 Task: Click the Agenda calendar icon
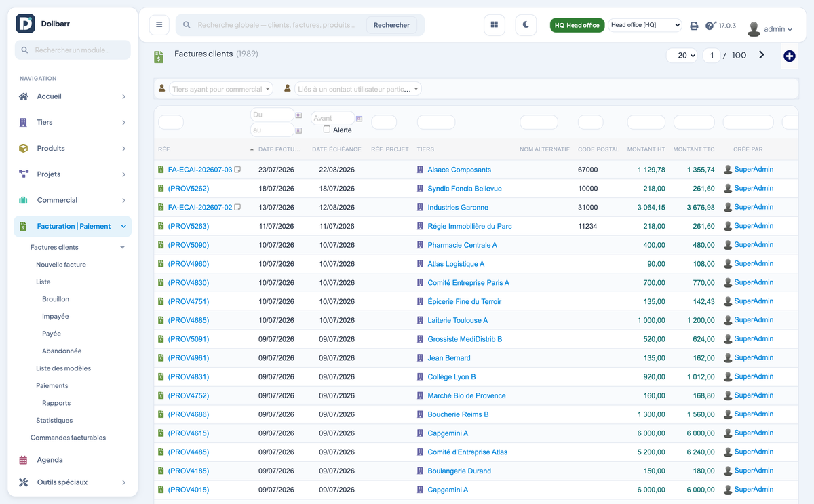pyautogui.click(x=24, y=460)
